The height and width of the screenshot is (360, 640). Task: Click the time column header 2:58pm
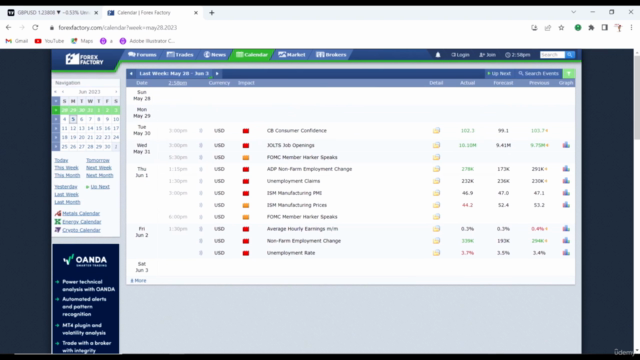[x=178, y=83]
